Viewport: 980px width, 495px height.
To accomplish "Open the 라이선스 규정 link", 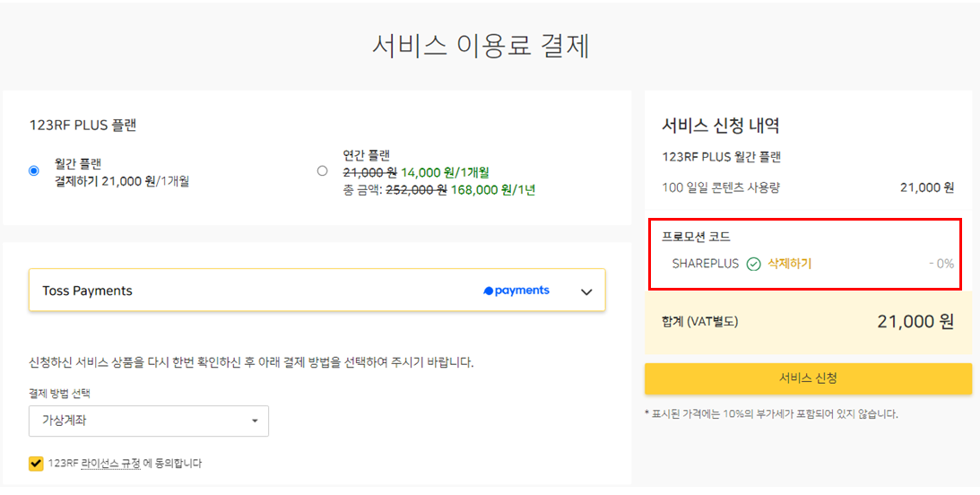I will coord(110,463).
